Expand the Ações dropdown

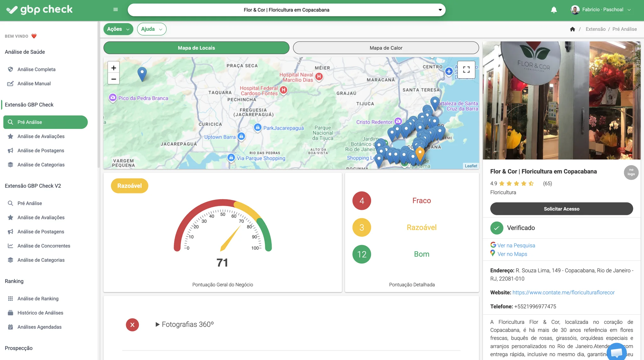[118, 29]
